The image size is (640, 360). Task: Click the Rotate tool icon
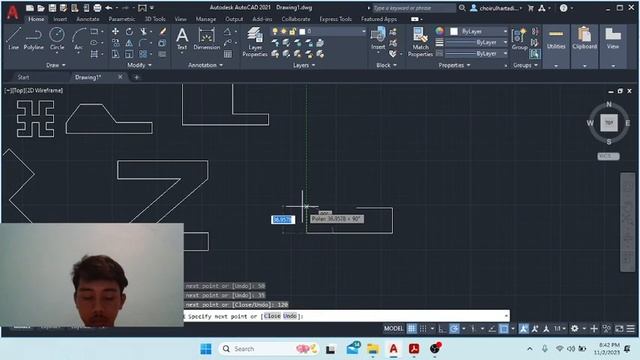point(129,31)
